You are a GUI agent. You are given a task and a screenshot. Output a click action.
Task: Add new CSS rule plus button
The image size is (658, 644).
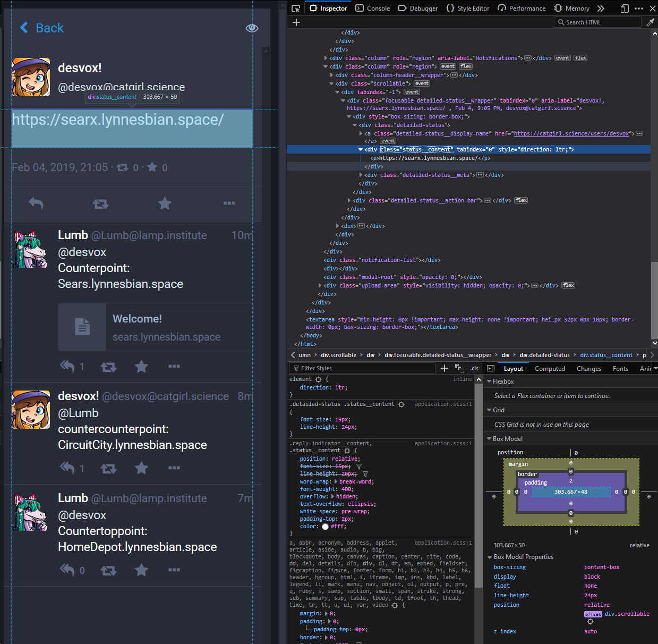(445, 368)
